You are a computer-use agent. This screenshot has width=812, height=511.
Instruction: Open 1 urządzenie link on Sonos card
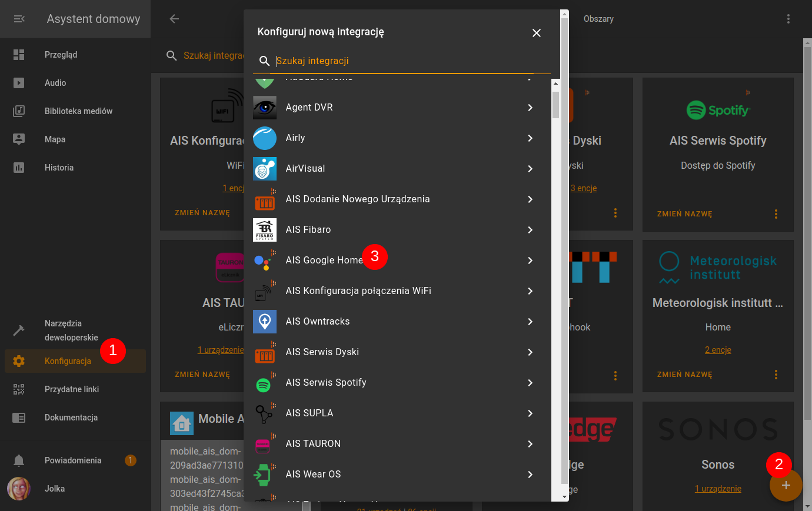coord(718,489)
